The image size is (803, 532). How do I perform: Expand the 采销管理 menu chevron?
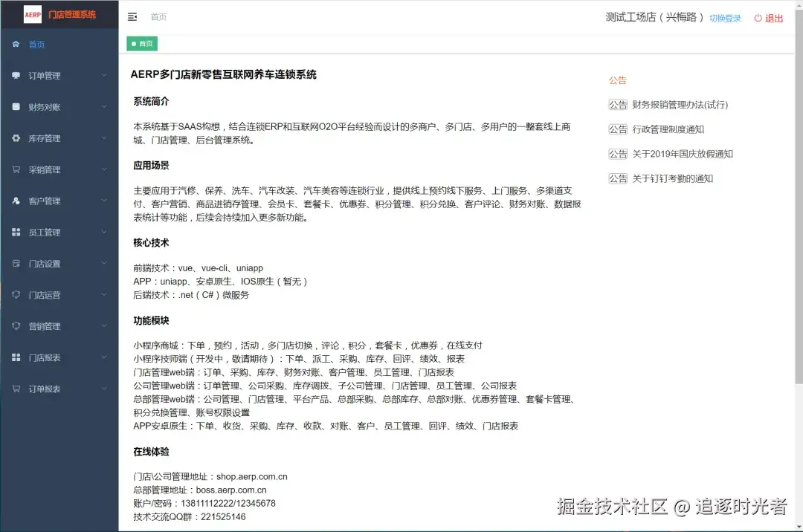[104, 169]
